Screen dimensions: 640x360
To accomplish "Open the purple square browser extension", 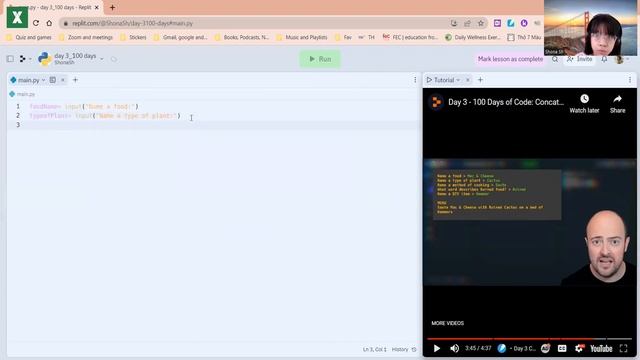I will (497, 23).
